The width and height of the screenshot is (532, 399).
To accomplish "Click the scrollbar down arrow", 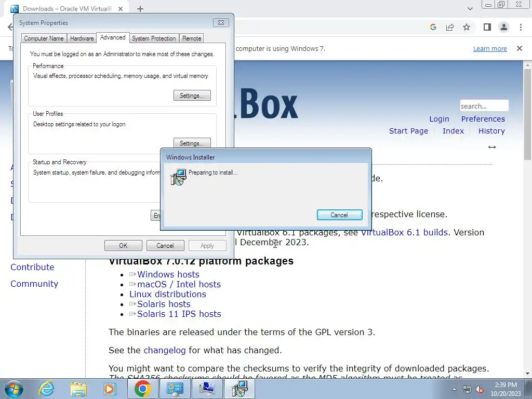I will (x=528, y=374).
